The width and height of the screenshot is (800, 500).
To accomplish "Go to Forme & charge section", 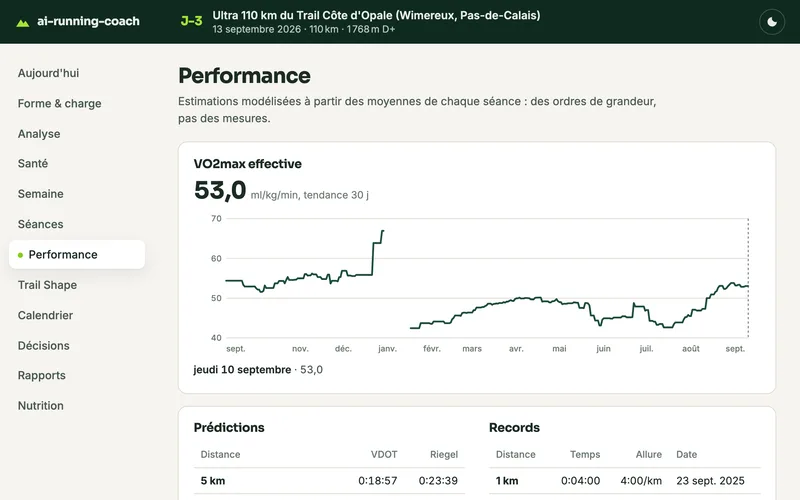I will [59, 104].
